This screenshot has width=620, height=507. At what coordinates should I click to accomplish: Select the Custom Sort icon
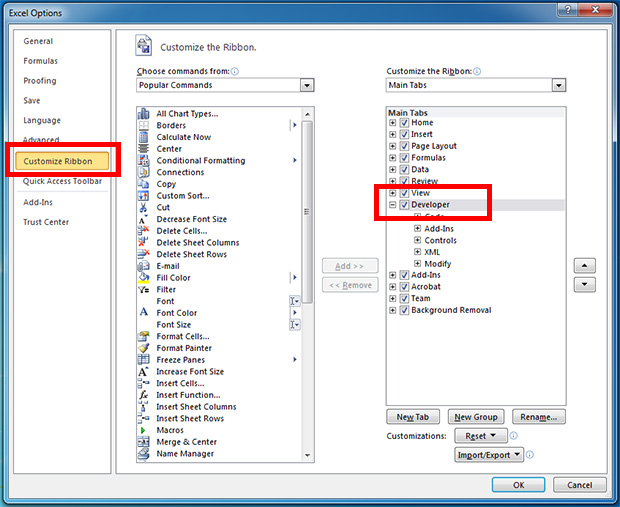tap(144, 196)
